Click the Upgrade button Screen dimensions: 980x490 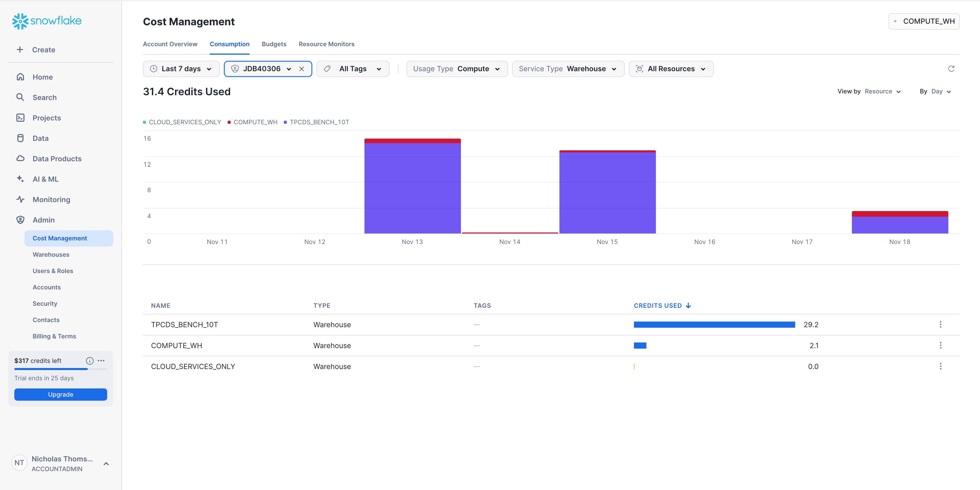pyautogui.click(x=60, y=394)
